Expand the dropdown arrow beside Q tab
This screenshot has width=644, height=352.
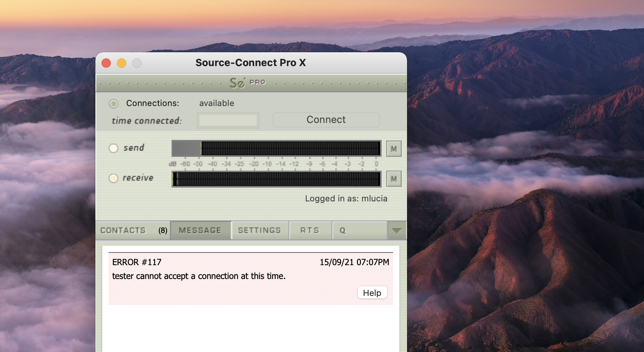pos(397,231)
